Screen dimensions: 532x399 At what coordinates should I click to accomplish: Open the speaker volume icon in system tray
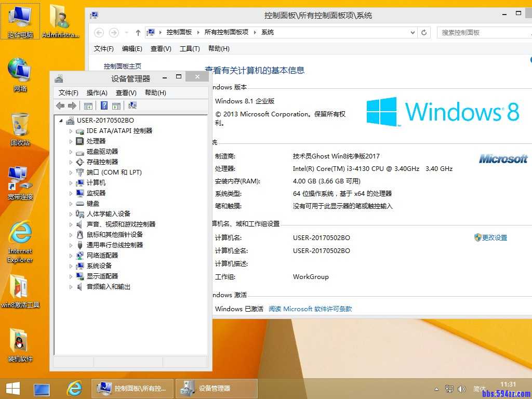coord(462,389)
